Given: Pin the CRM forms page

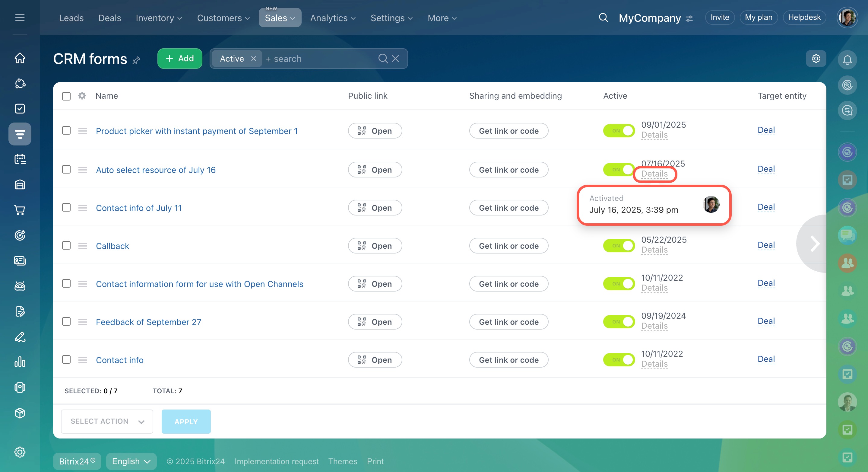Looking at the screenshot, I should coord(136,60).
